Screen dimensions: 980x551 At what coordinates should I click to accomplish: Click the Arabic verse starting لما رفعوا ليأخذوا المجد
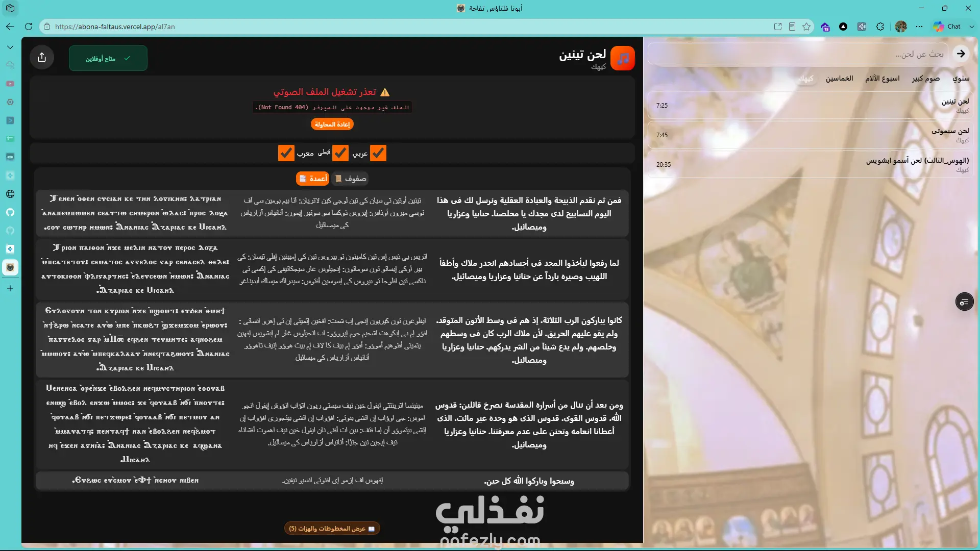[529, 269]
